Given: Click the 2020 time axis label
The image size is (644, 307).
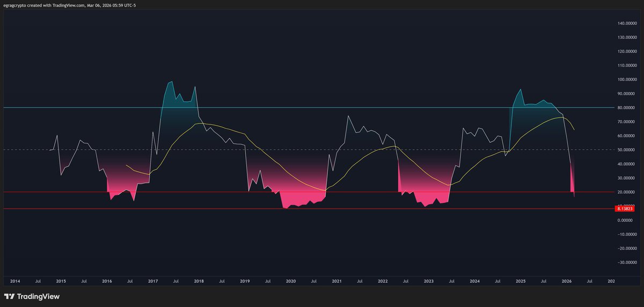Looking at the screenshot, I should [x=291, y=281].
